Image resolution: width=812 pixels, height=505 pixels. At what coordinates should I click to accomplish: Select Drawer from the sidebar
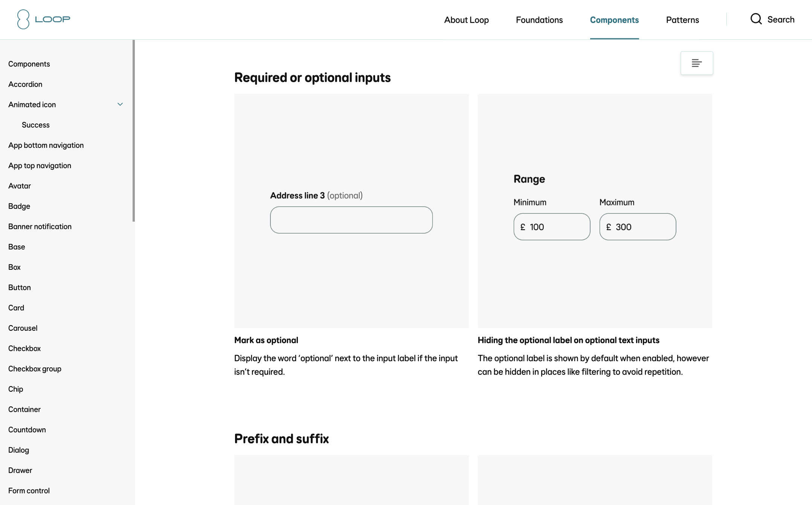pyautogui.click(x=20, y=470)
